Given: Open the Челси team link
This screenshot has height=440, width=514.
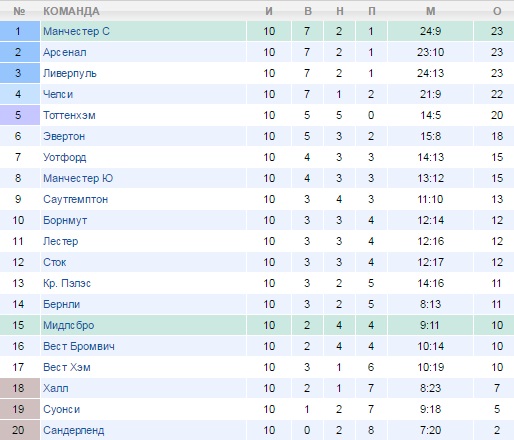Looking at the screenshot, I should (x=58, y=94).
